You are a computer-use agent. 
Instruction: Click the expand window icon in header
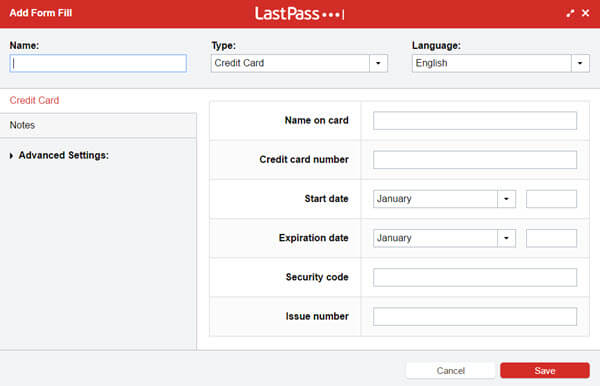[570, 13]
